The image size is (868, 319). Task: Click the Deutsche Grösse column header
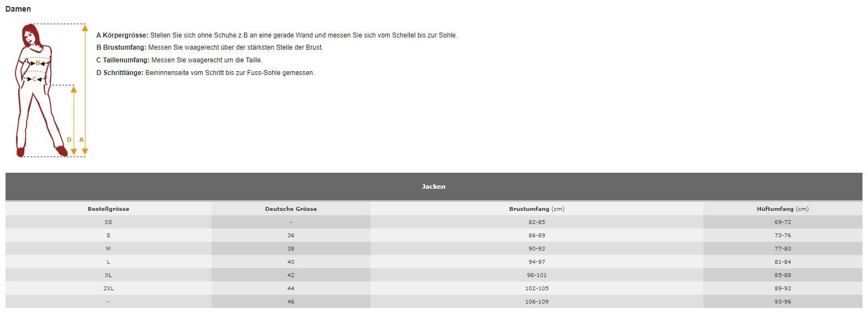(291, 209)
